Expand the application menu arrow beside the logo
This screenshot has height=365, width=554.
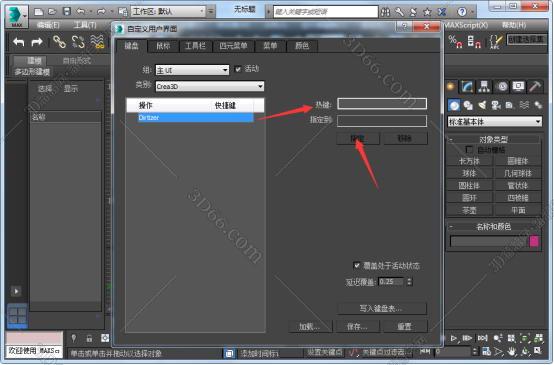point(25,16)
